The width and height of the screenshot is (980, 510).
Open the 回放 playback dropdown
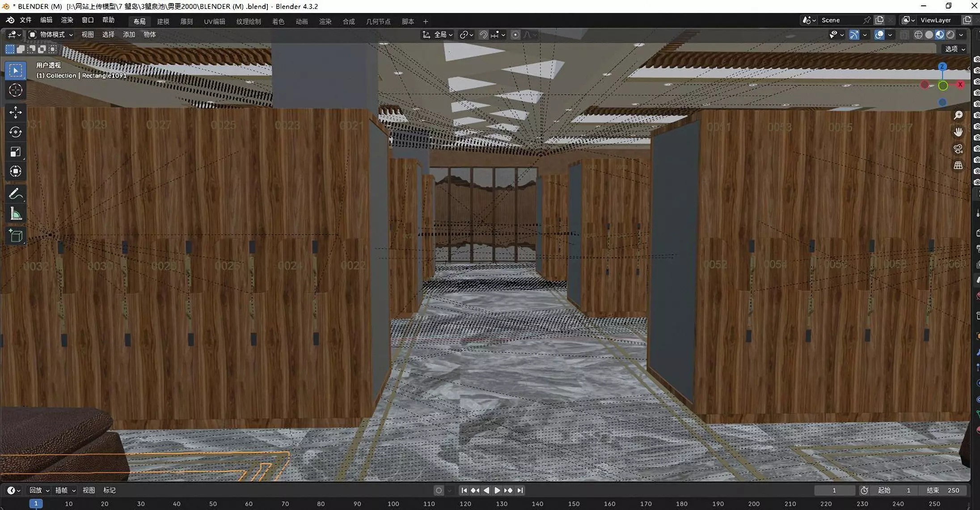pyautogui.click(x=39, y=490)
